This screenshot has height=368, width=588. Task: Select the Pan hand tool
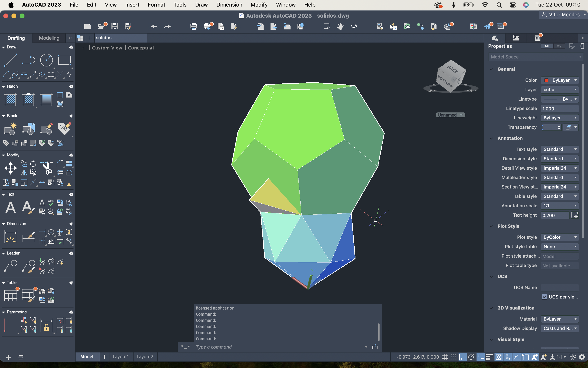(340, 26)
